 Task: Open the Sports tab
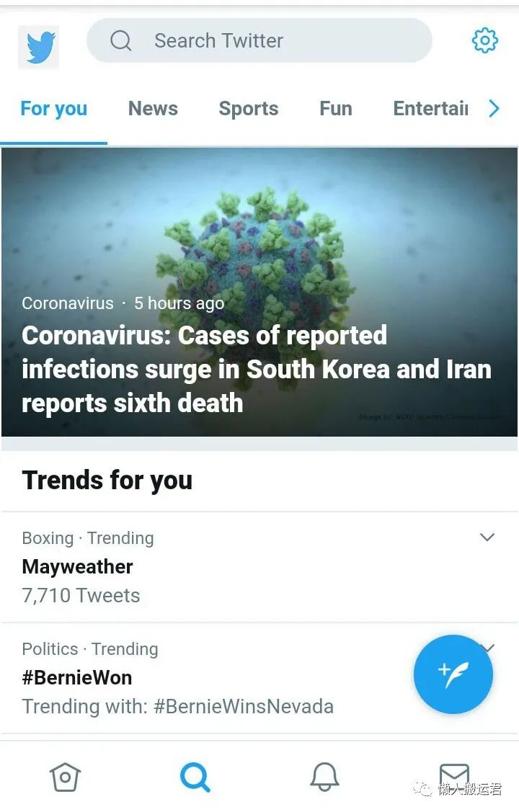coord(248,108)
